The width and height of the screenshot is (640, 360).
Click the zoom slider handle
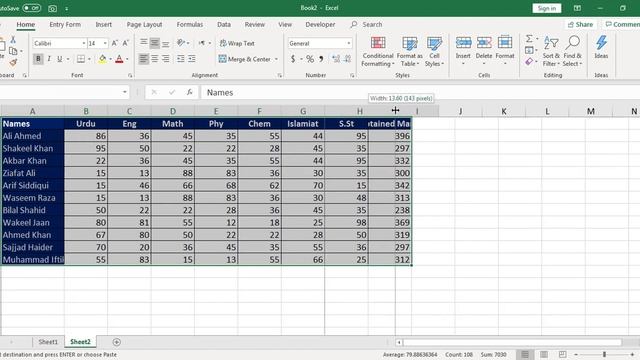pyautogui.click(x=604, y=354)
